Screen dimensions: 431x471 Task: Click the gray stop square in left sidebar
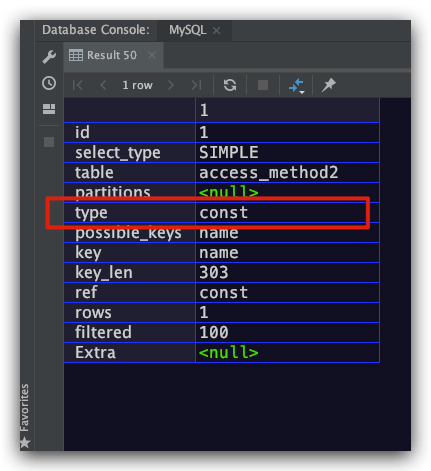coord(49,142)
